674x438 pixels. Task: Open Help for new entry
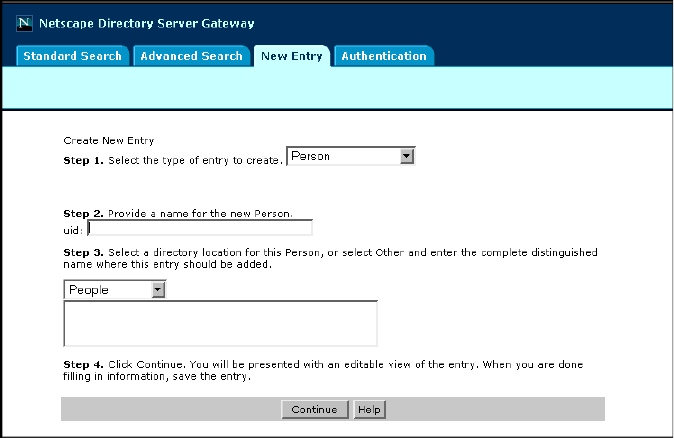pyautogui.click(x=369, y=410)
